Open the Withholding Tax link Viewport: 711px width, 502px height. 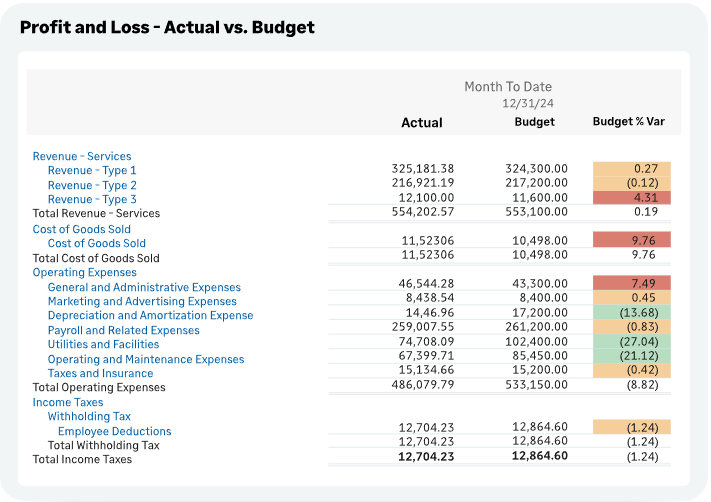point(89,416)
